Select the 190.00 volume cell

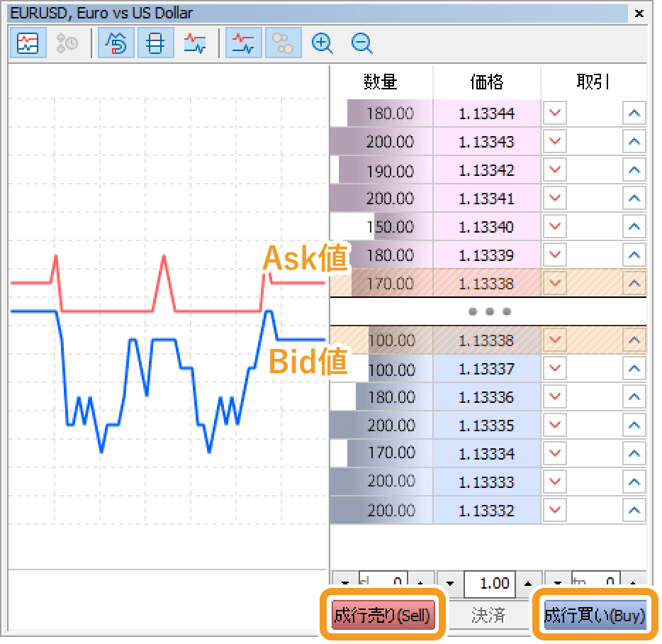[381, 170]
